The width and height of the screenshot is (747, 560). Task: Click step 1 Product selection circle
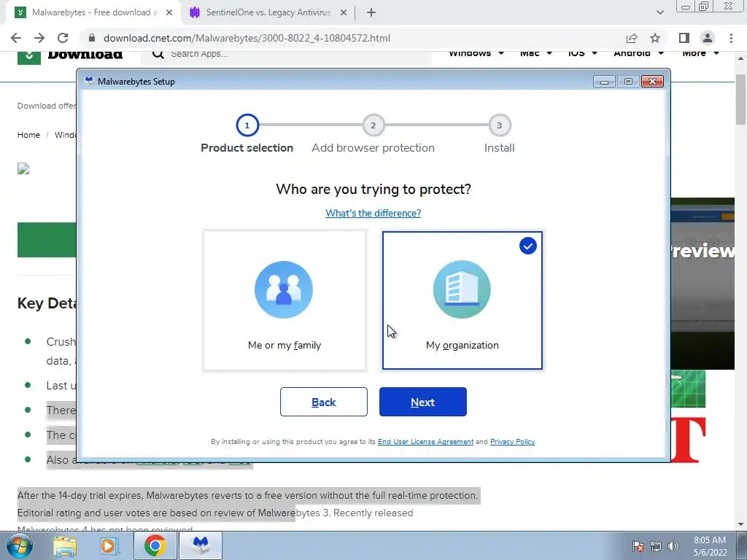tap(247, 125)
